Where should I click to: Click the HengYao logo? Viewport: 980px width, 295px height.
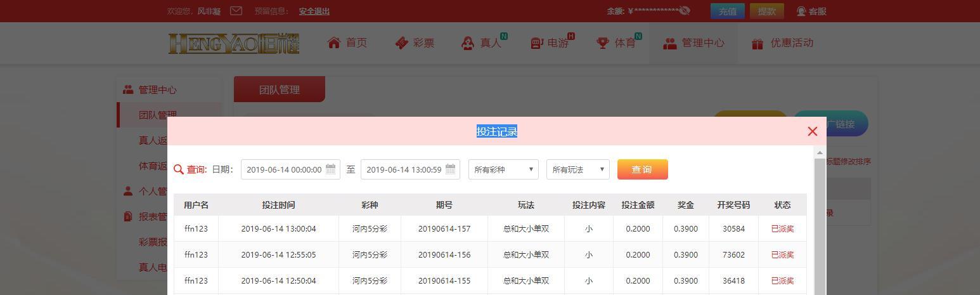point(233,43)
